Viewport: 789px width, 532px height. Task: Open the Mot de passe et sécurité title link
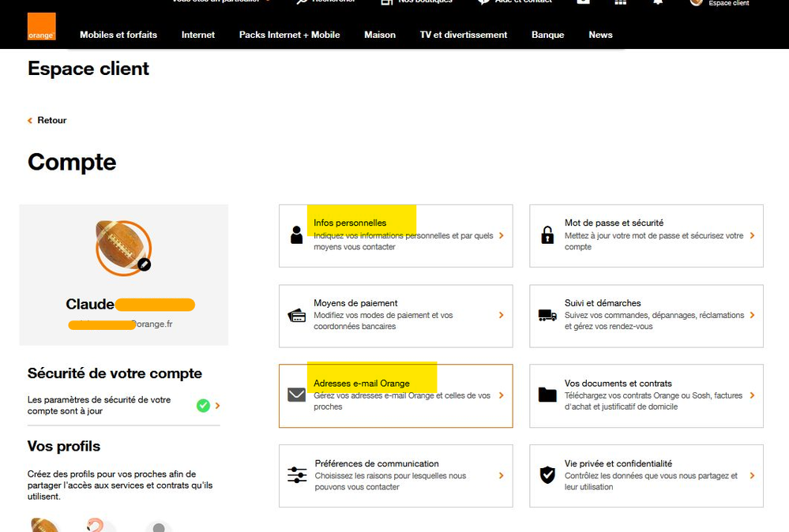click(x=614, y=223)
